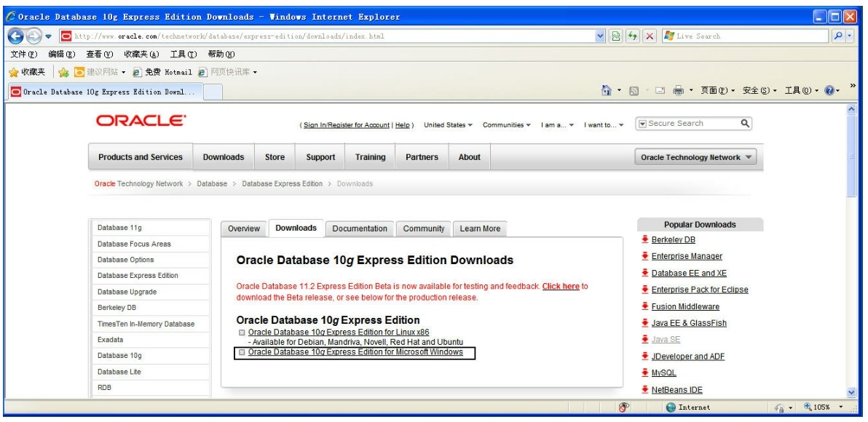Click the browser Back arrow button

15,36
